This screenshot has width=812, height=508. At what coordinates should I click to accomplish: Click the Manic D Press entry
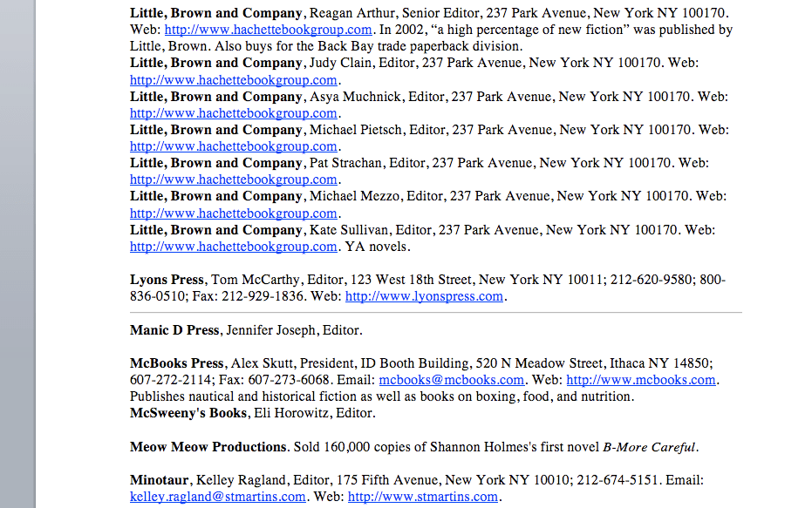tap(174, 329)
